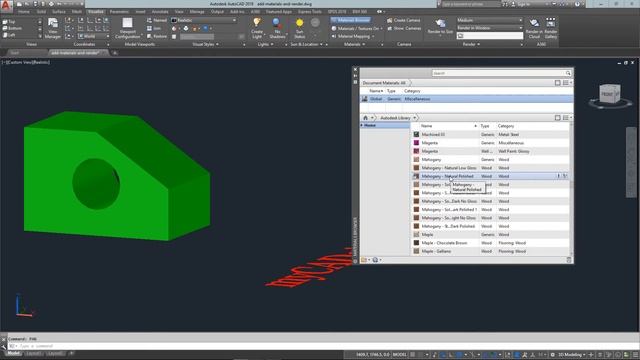Toggle Show Cameras
640x360 pixels.
click(404, 28)
